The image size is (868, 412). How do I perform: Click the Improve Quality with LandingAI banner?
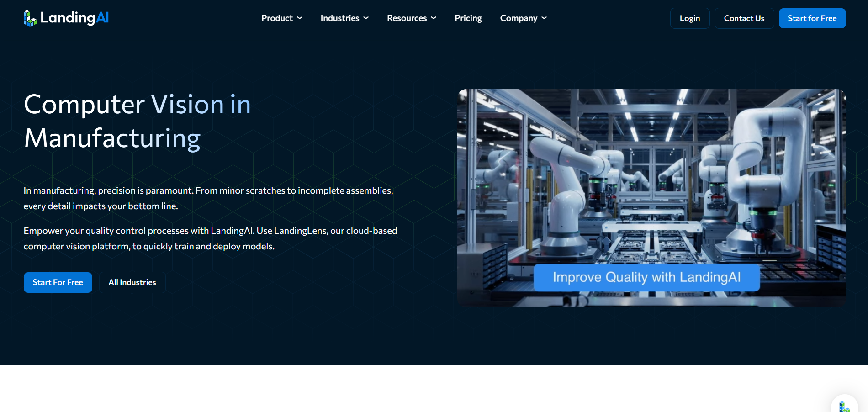[x=647, y=277]
